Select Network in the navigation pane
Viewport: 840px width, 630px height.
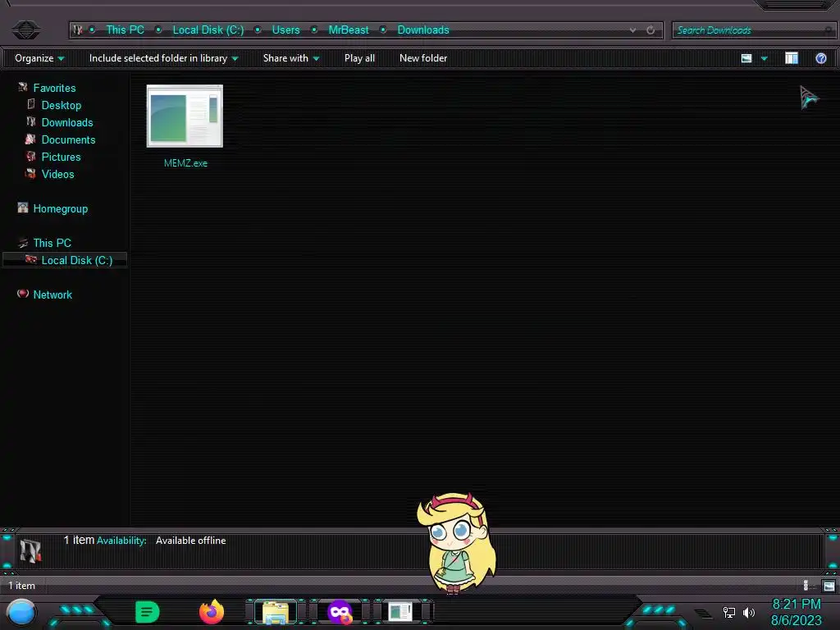coord(52,294)
